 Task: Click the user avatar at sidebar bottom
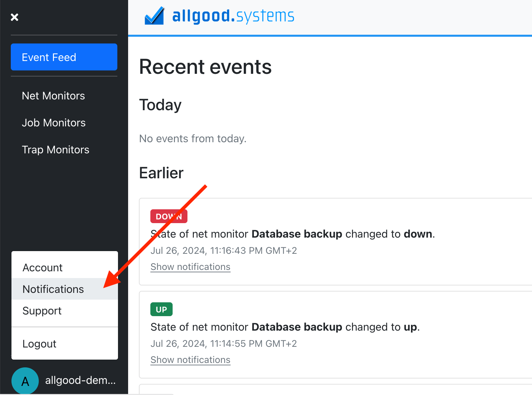[25, 381]
